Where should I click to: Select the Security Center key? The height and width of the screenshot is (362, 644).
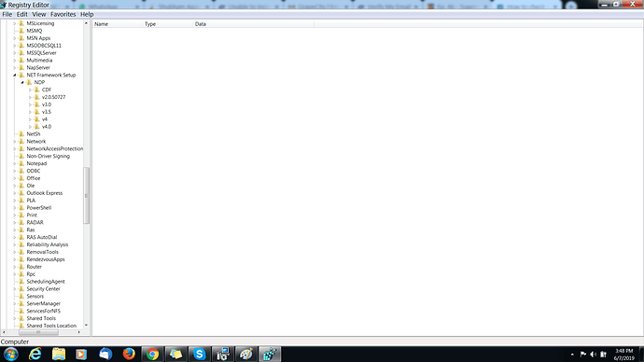point(43,289)
